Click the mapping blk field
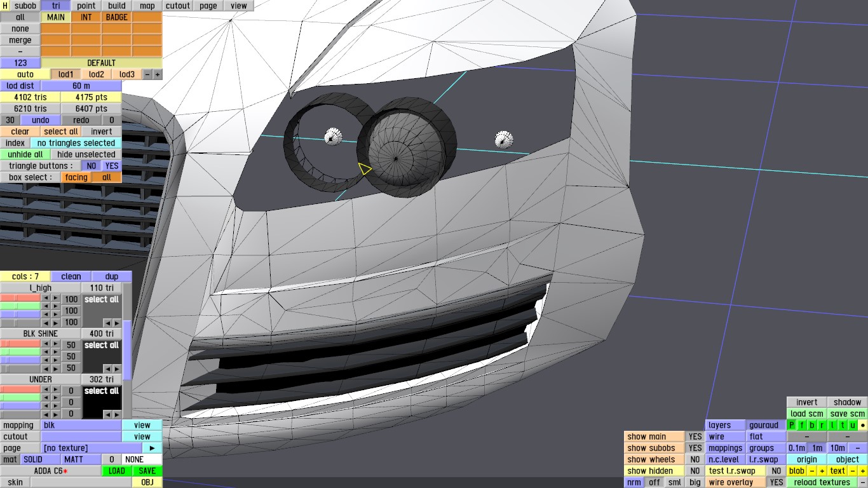868x488 pixels. [81, 425]
